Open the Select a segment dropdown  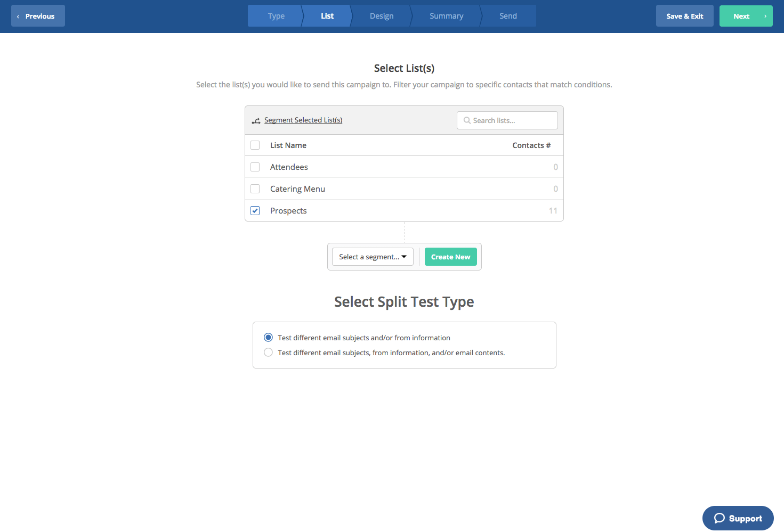tap(373, 257)
